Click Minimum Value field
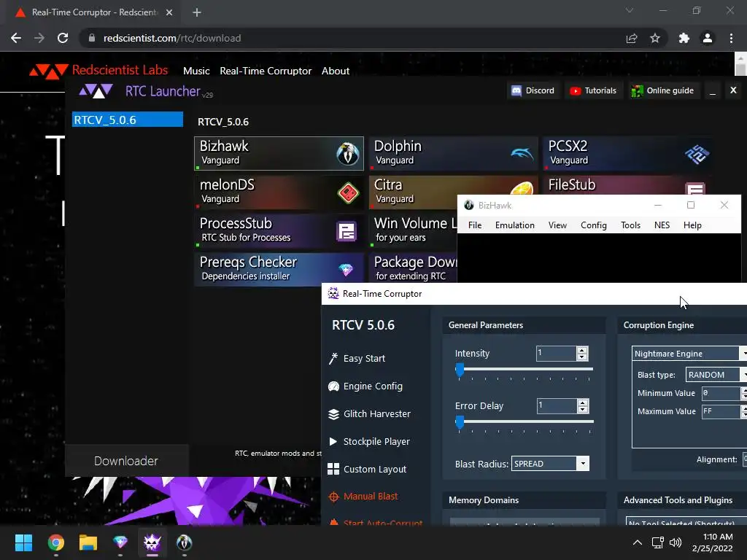Viewport: 747px width, 560px height. coord(720,393)
